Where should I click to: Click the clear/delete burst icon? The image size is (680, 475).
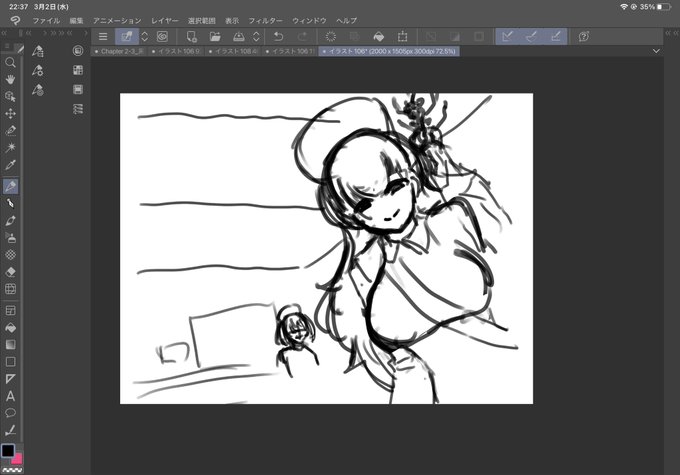(x=331, y=36)
